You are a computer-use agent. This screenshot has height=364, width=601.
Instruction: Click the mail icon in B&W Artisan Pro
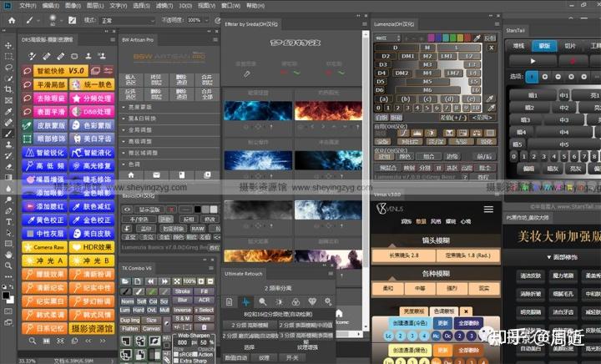coord(156,175)
